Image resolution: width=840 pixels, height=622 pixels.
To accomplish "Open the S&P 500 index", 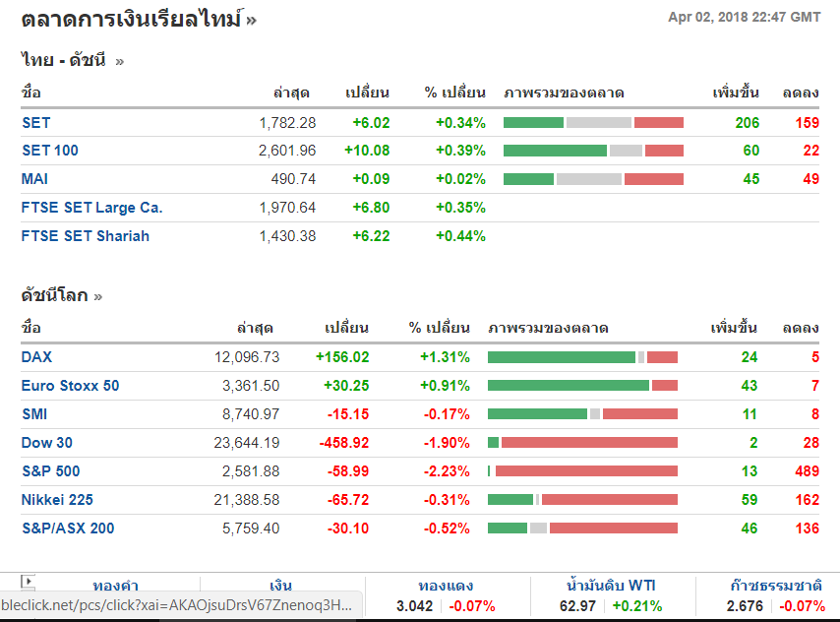I will pyautogui.click(x=51, y=471).
